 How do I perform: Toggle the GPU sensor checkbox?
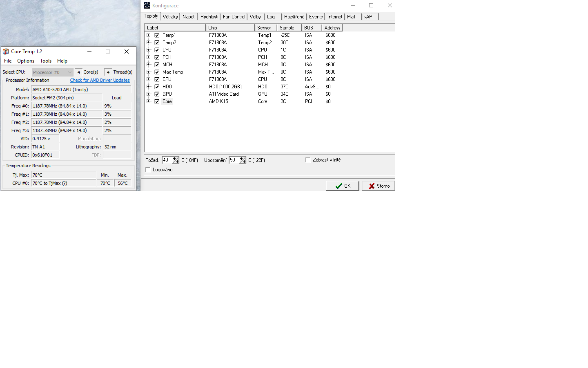157,94
